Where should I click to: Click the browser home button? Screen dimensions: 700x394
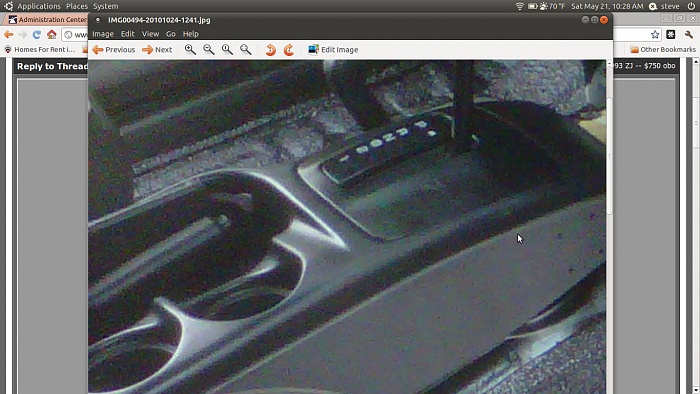pyautogui.click(x=51, y=34)
